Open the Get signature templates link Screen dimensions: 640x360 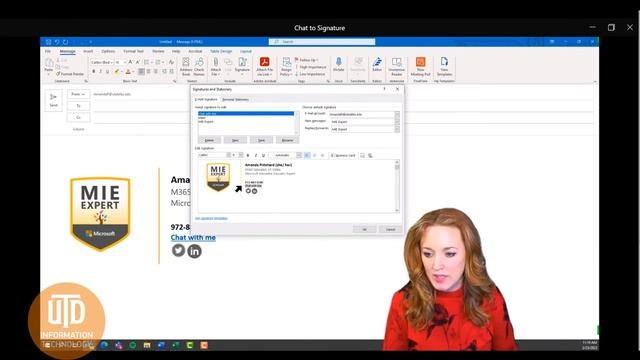click(211, 218)
